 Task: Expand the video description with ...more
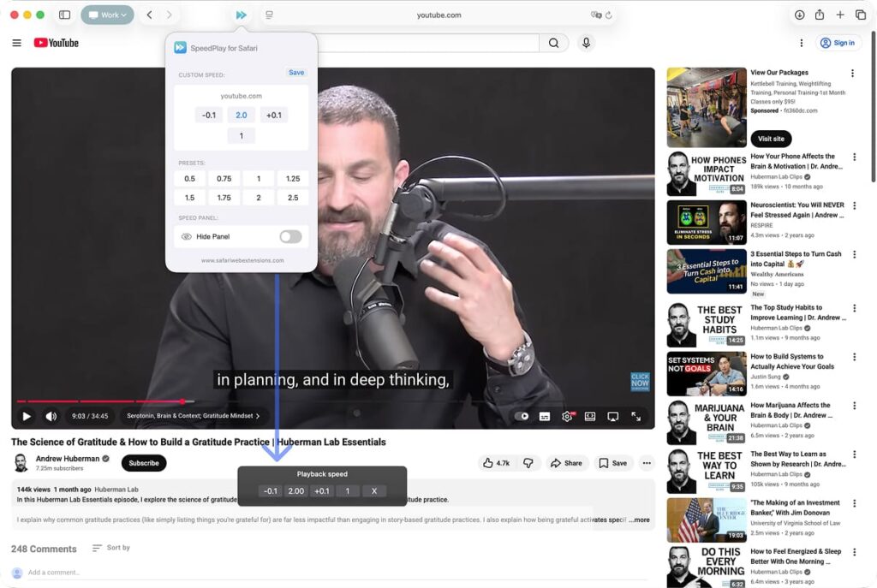(x=639, y=520)
